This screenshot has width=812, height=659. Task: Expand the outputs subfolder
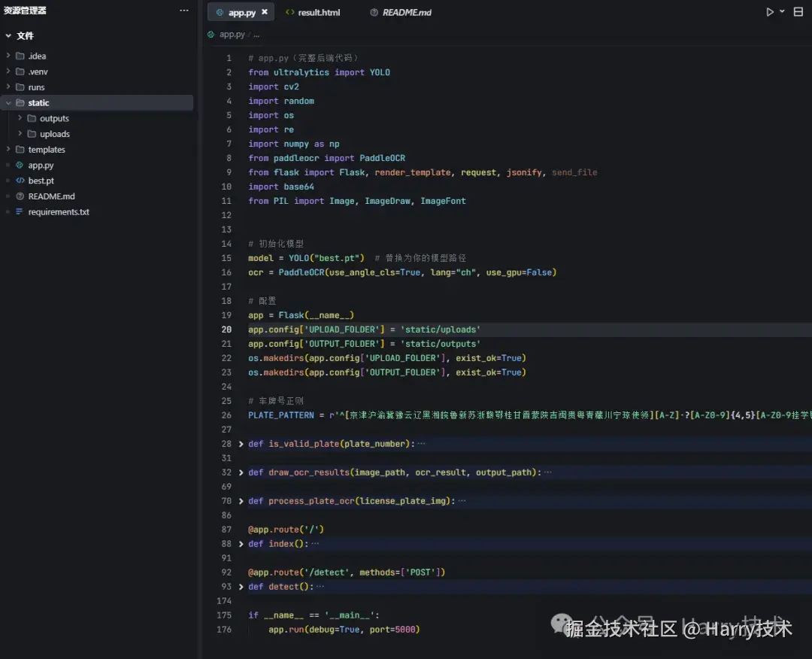(20, 118)
